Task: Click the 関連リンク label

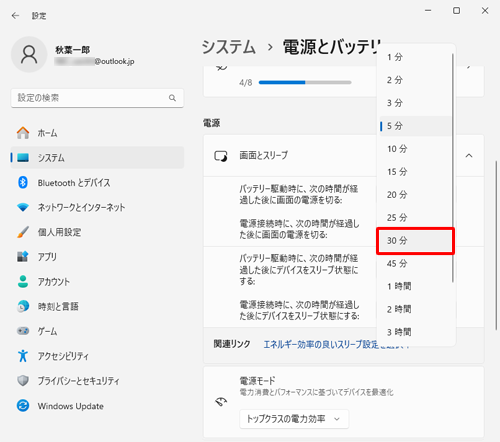Action: (x=232, y=344)
